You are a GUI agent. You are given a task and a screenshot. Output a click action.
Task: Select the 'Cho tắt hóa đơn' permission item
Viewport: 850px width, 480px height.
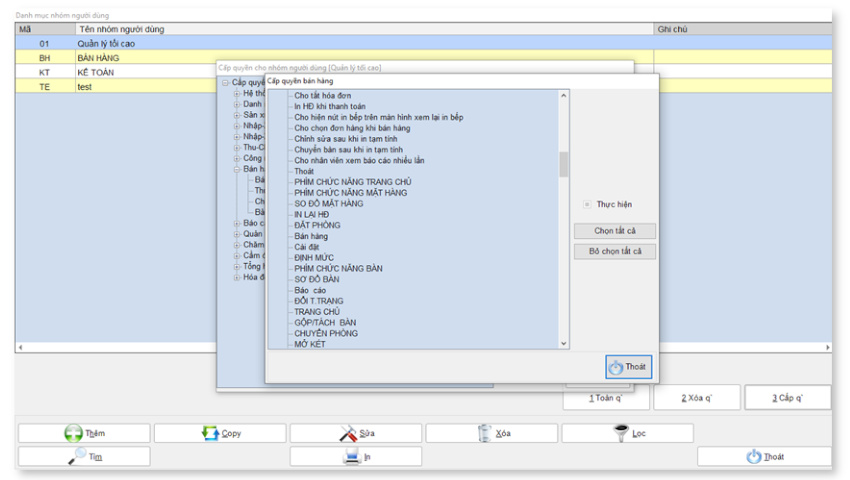[322, 96]
